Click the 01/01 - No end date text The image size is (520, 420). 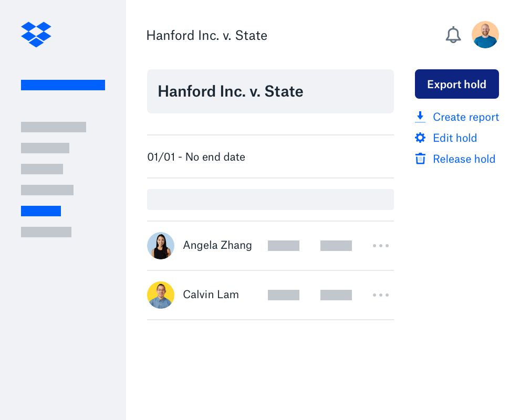[x=196, y=157]
